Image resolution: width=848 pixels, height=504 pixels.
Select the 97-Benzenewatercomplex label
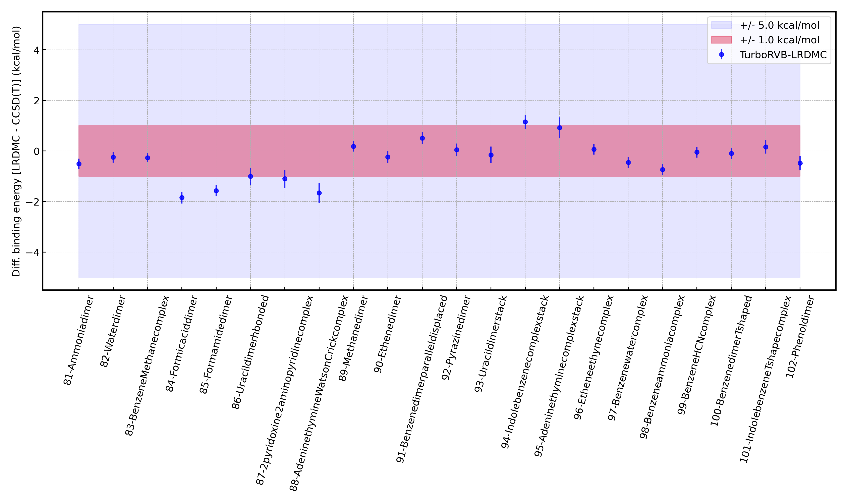point(628,358)
